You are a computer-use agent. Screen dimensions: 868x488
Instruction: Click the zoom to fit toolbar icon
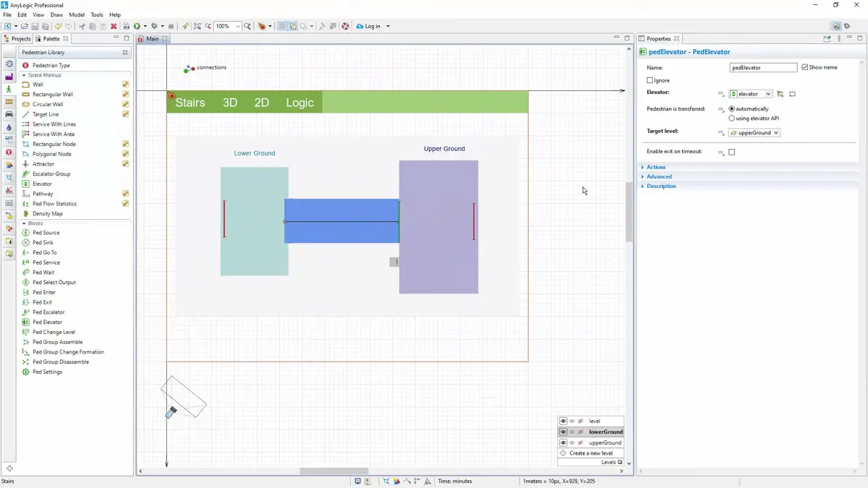(197, 26)
